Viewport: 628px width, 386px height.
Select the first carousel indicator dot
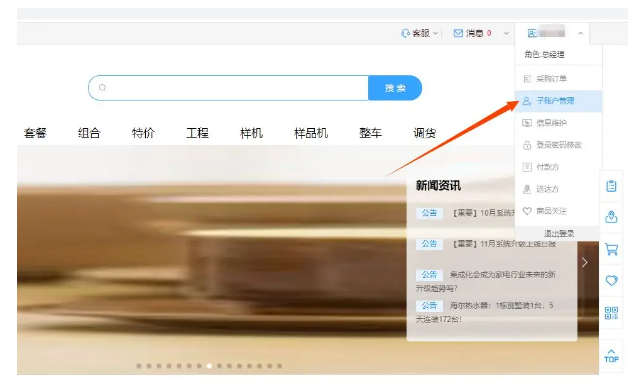click(139, 366)
